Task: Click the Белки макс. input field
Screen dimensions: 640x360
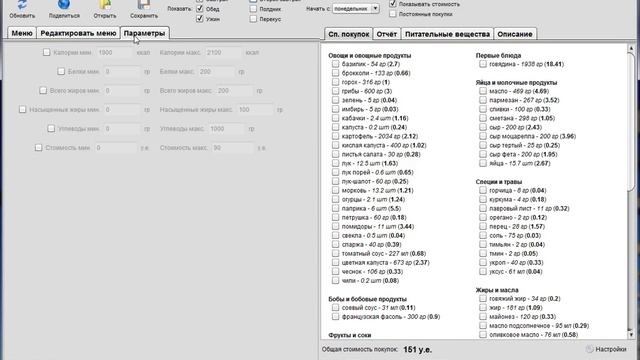Action: click(216, 71)
